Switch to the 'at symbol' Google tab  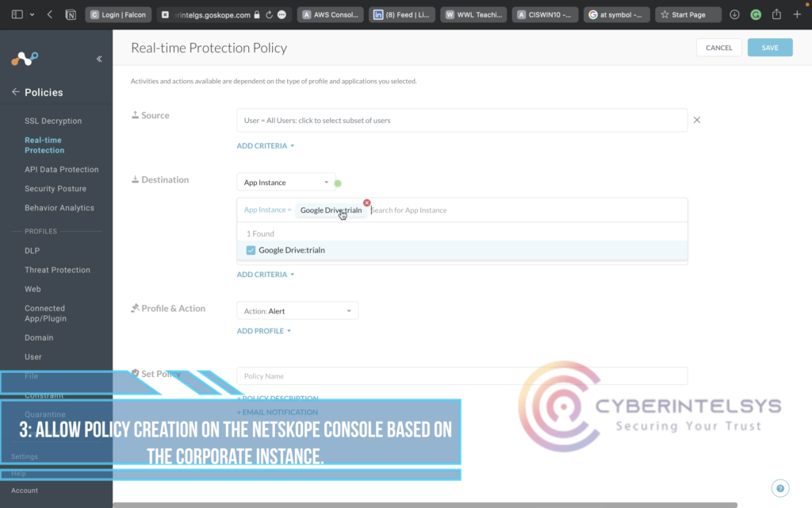pos(616,14)
